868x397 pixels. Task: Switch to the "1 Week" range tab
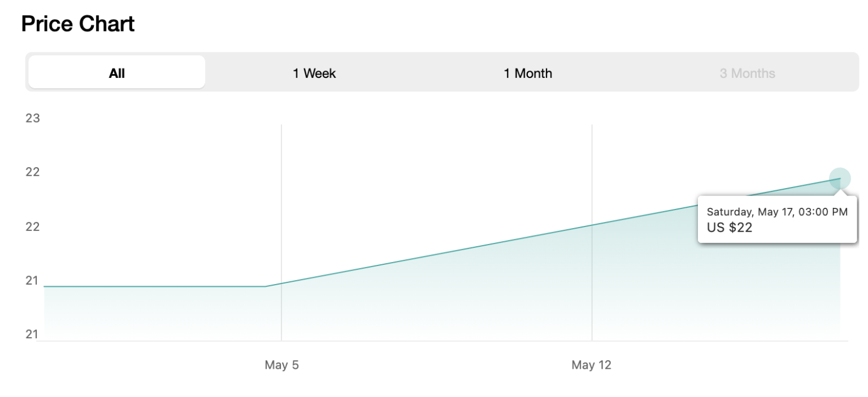(x=314, y=73)
